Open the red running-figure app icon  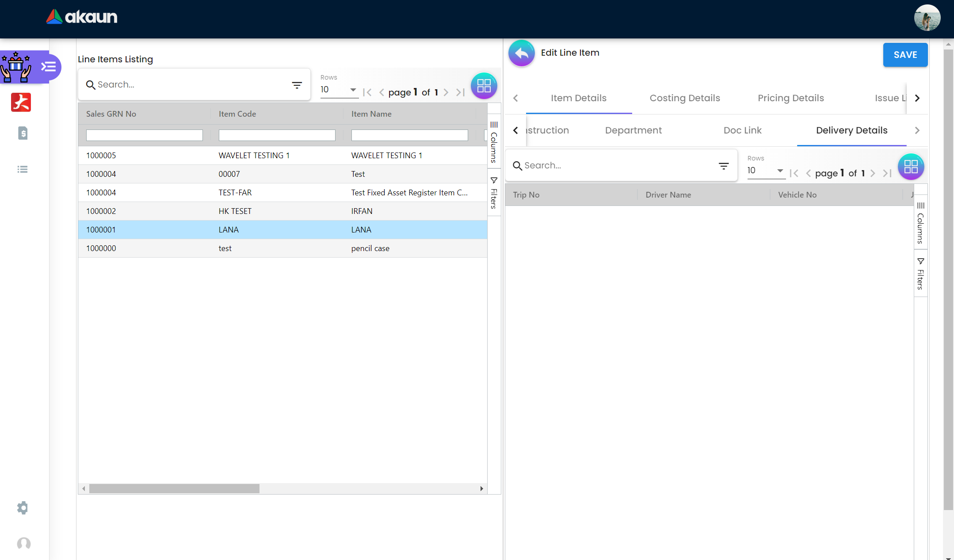21,102
